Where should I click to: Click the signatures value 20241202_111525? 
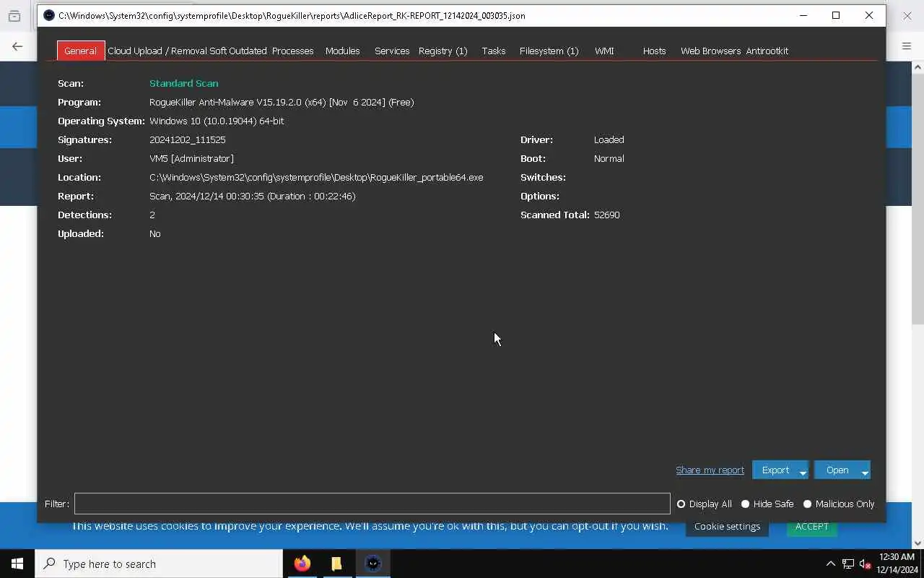point(188,140)
